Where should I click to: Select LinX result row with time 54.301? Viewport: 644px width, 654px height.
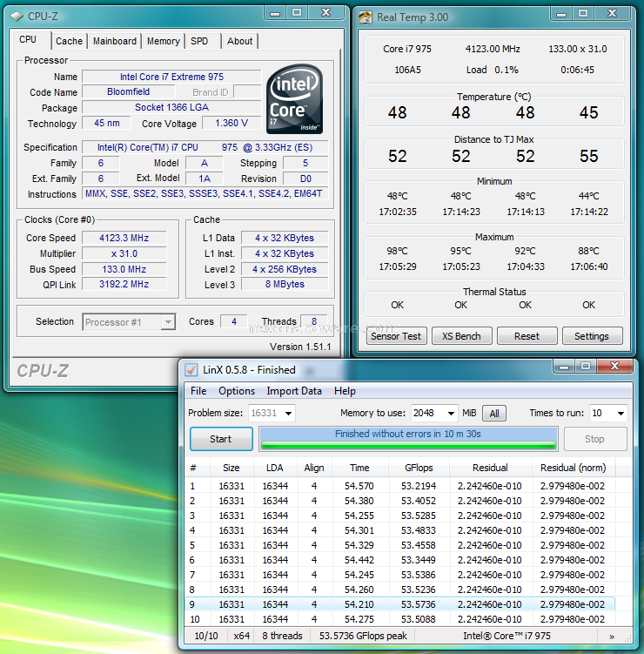pos(400,530)
